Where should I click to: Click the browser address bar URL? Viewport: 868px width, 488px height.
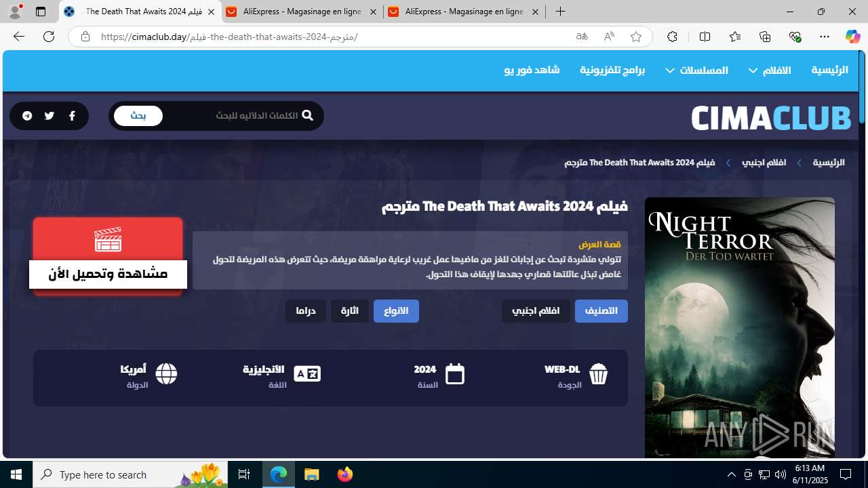229,37
